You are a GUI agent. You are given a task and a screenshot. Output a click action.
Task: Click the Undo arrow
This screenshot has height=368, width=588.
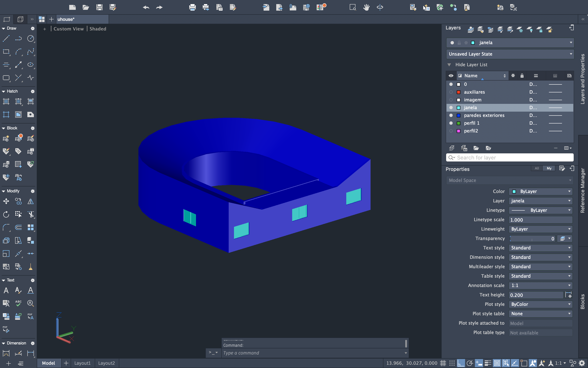(146, 7)
